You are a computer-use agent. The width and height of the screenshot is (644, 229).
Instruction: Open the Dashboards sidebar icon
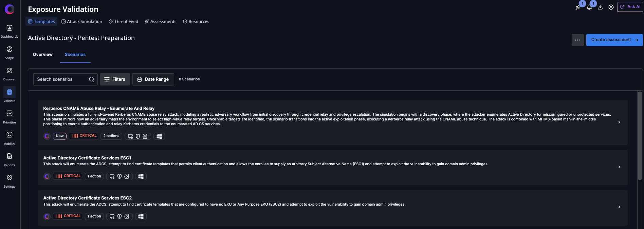10,28
